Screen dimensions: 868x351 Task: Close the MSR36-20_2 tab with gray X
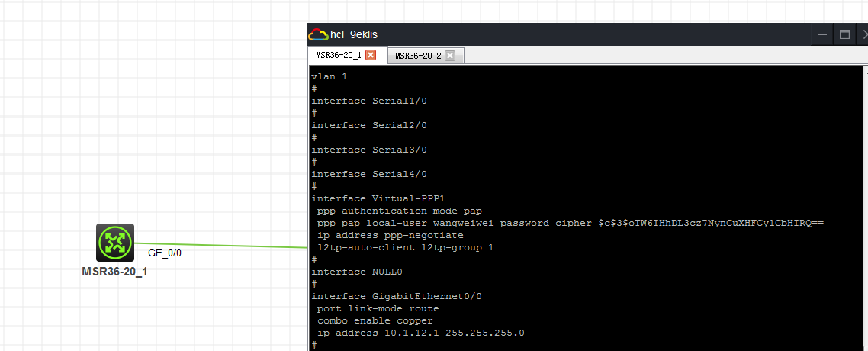point(450,56)
